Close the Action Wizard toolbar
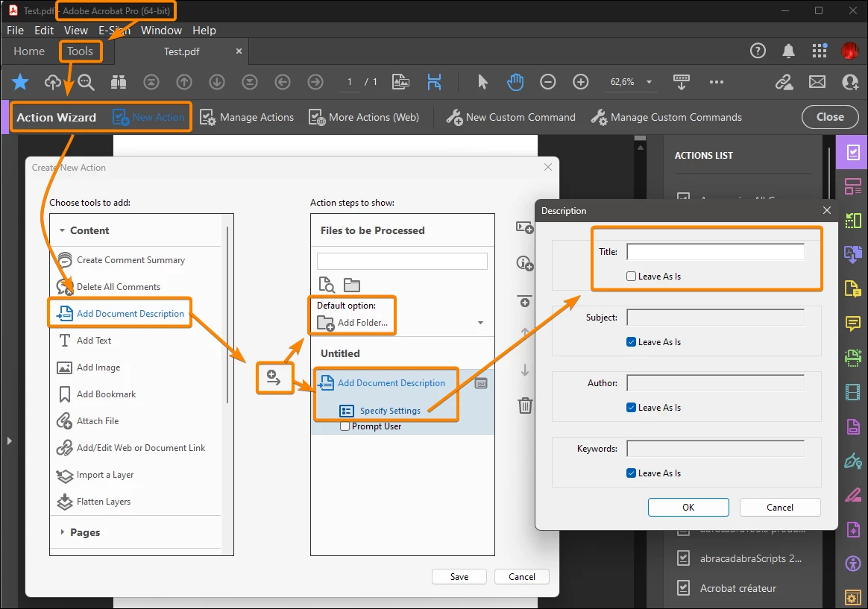 click(x=830, y=117)
